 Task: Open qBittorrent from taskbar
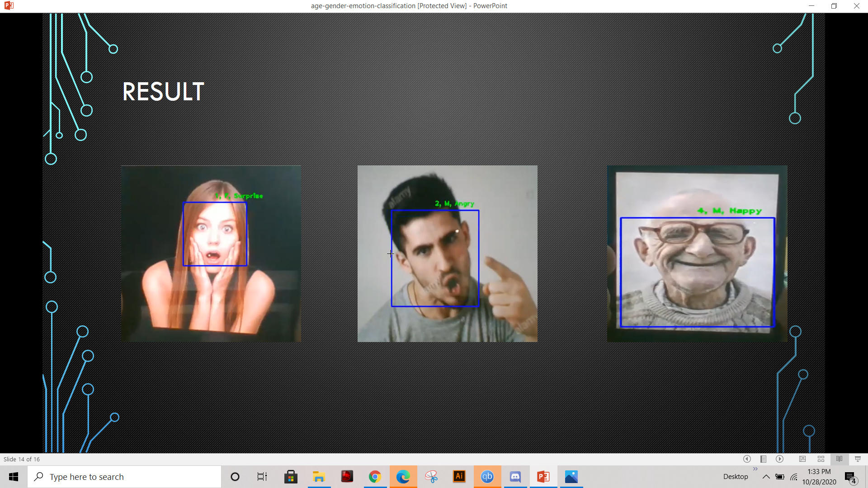pyautogui.click(x=487, y=477)
